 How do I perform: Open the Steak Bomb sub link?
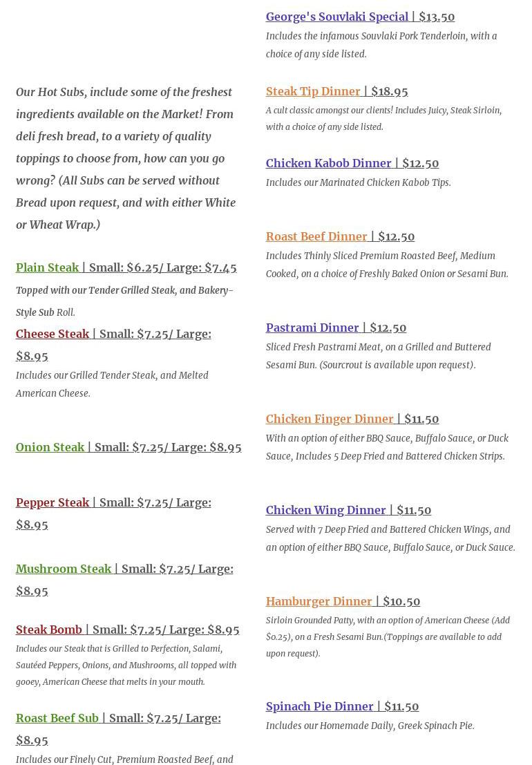tap(49, 630)
